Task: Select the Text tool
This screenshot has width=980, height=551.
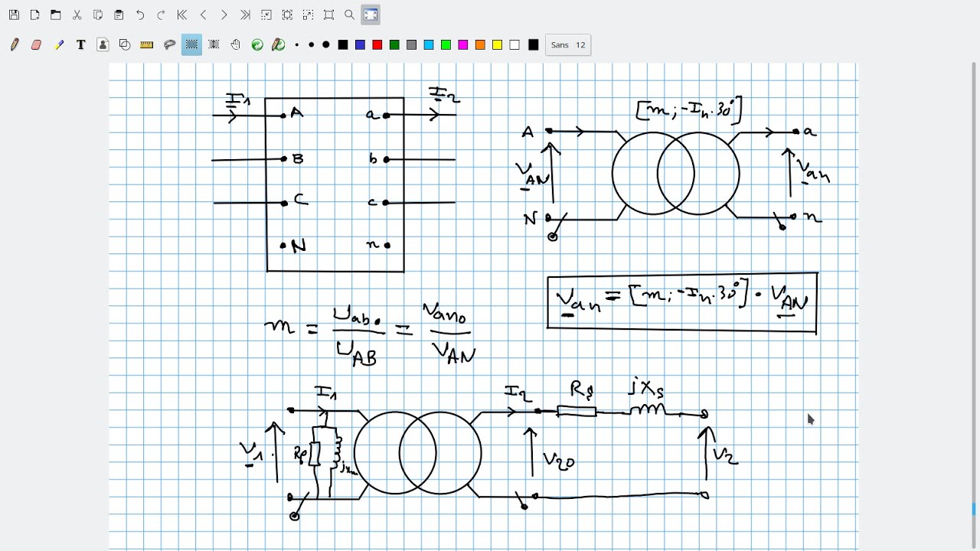Action: 81,45
